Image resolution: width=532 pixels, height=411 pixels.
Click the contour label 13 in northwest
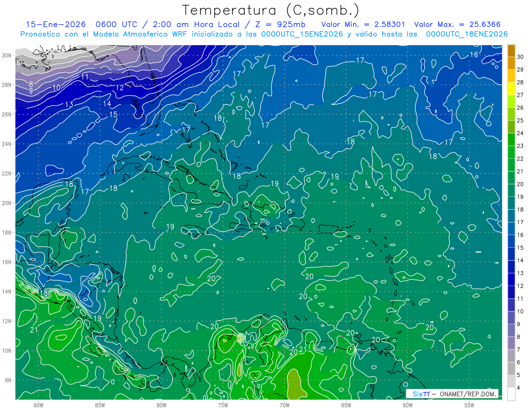click(69, 105)
